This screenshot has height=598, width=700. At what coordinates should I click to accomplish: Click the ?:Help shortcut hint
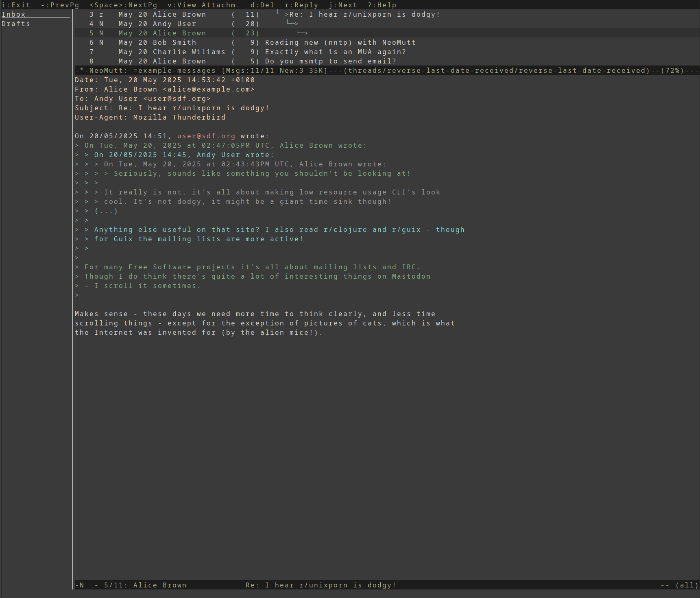pyautogui.click(x=382, y=5)
